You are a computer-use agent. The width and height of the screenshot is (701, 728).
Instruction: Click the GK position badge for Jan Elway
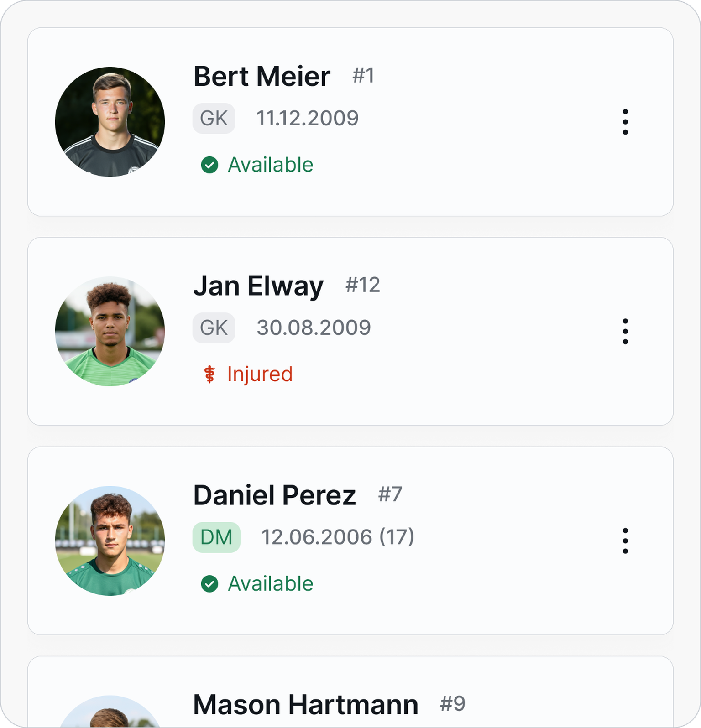point(214,328)
